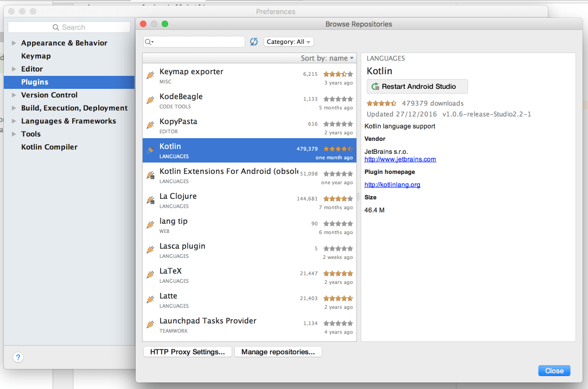This screenshot has width=588, height=389.
Task: Click the star rating on Keymap exporter row
Action: [338, 74]
